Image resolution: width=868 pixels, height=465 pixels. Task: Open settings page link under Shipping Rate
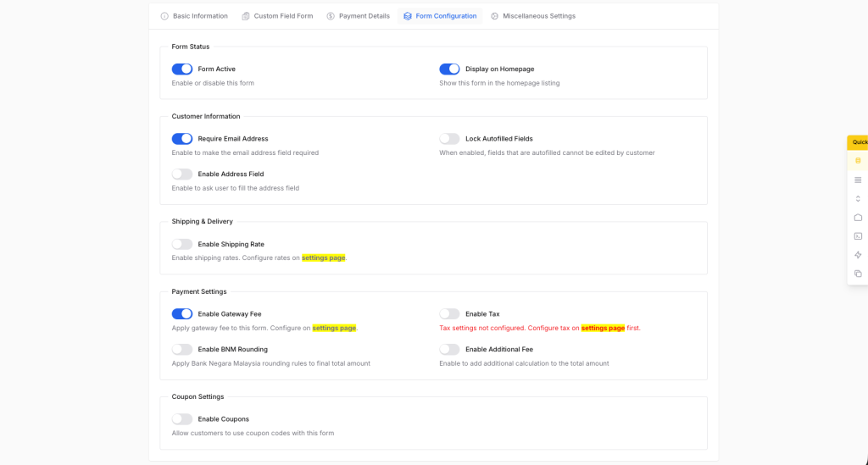[x=323, y=257]
